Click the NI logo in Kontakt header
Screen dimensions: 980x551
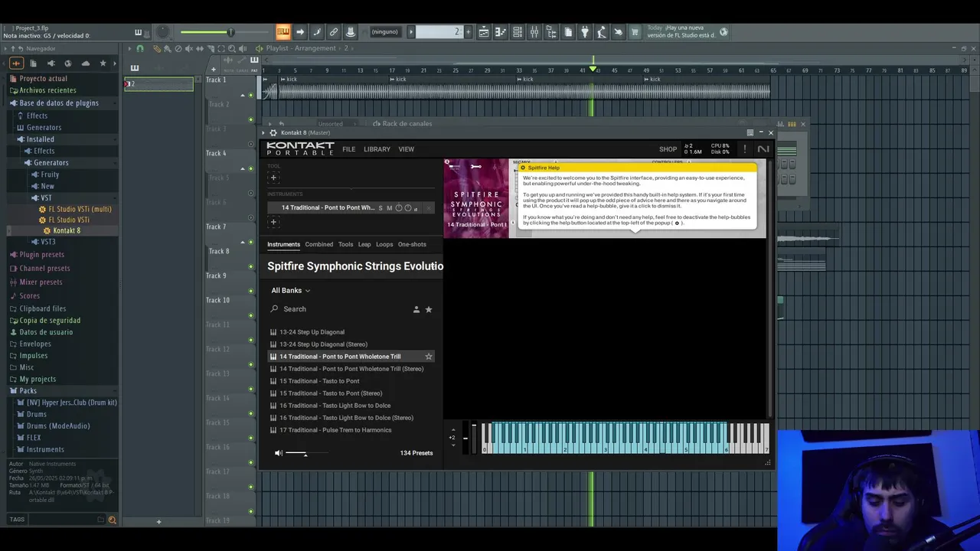pos(763,149)
